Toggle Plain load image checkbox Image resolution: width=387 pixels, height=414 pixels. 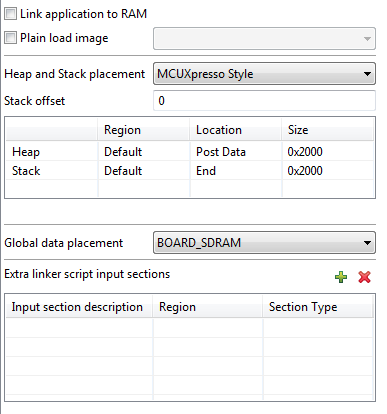(x=10, y=38)
